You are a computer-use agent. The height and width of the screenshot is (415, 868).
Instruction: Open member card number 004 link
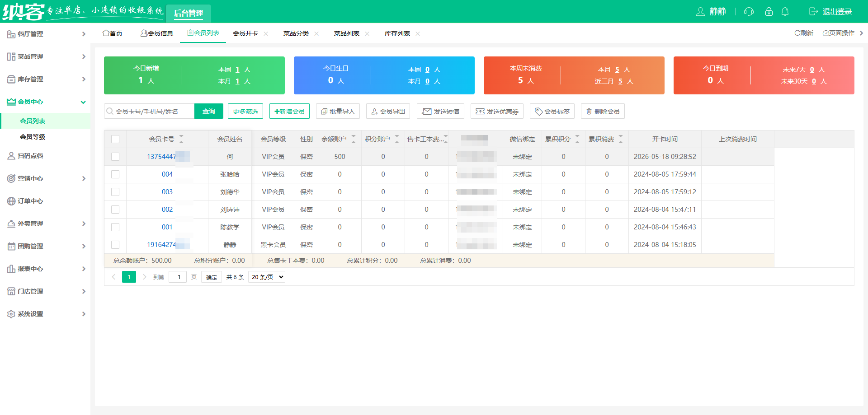167,174
